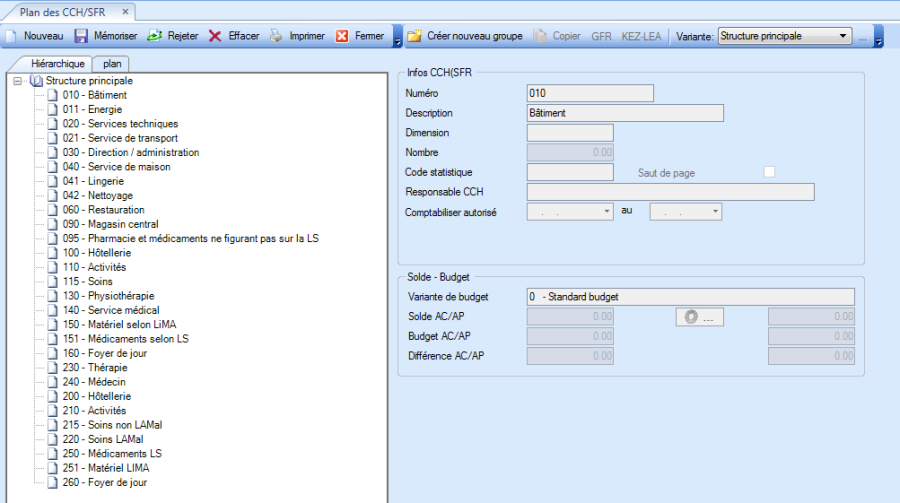
Task: Click page icon beside 230 - Thérapie
Action: point(53,368)
